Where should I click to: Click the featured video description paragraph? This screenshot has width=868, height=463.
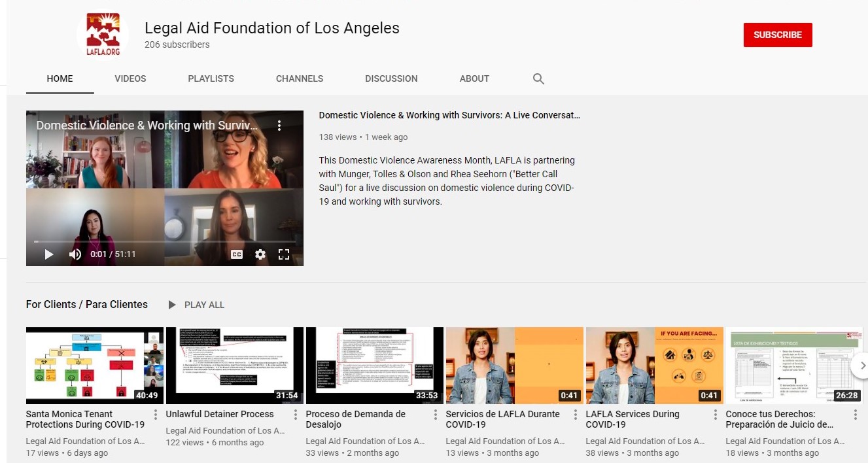[447, 180]
